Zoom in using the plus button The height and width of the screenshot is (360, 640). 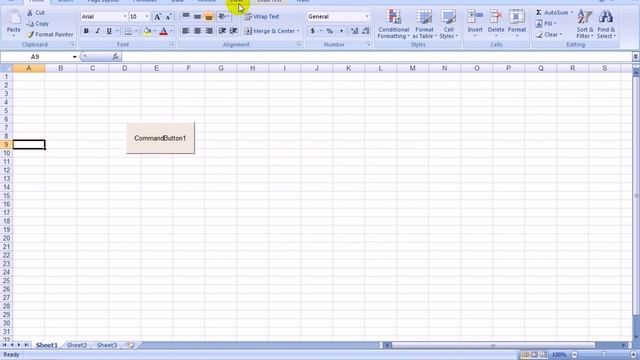[x=633, y=355]
